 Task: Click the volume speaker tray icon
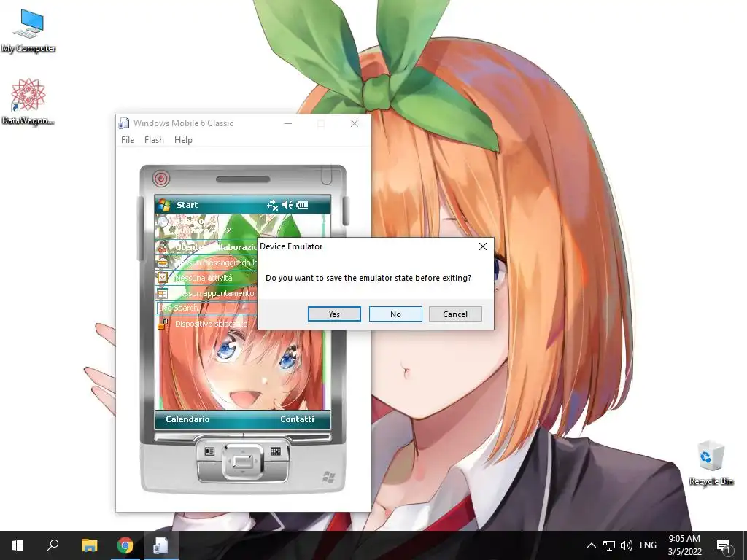(627, 545)
